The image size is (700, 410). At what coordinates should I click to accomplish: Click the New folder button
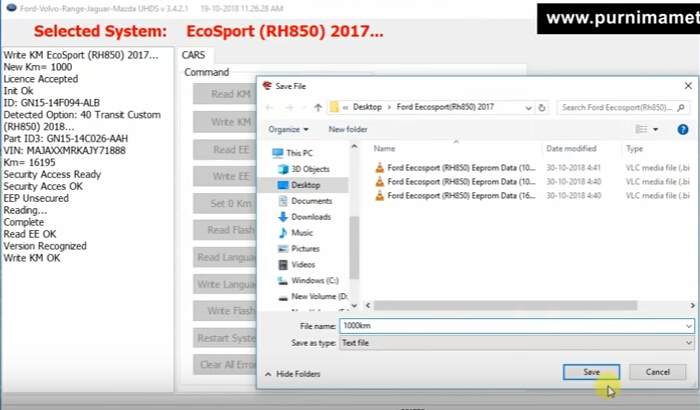[348, 130]
